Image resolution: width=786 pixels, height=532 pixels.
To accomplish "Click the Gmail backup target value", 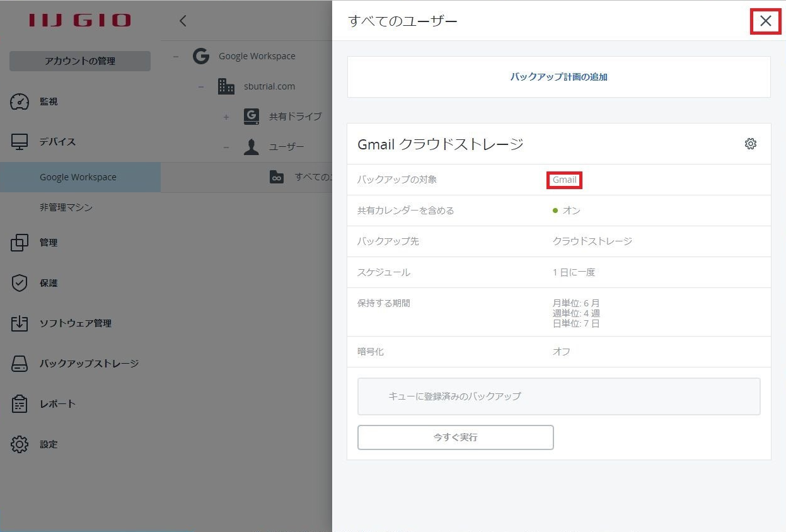I will [564, 180].
